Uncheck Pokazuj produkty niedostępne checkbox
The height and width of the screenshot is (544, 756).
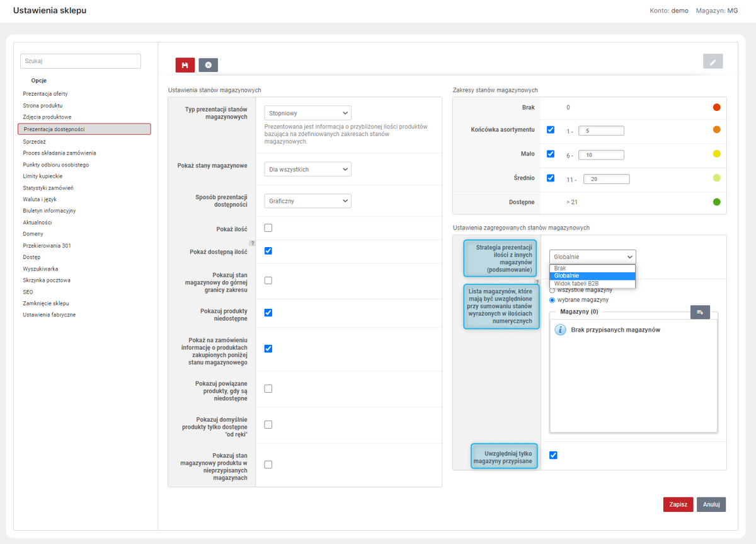(268, 313)
